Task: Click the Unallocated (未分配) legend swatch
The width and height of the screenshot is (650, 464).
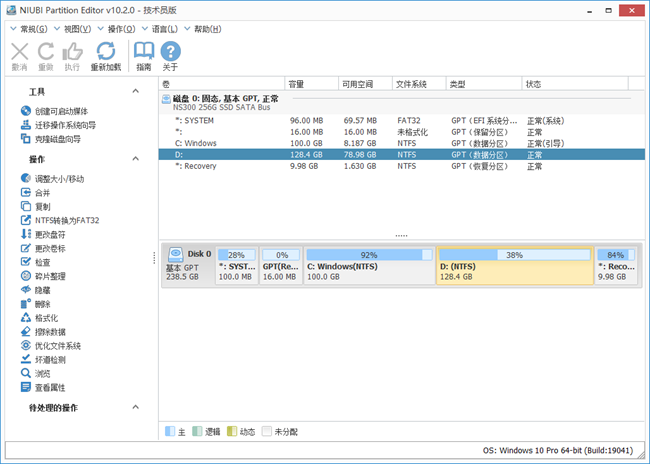Action: coord(267,431)
